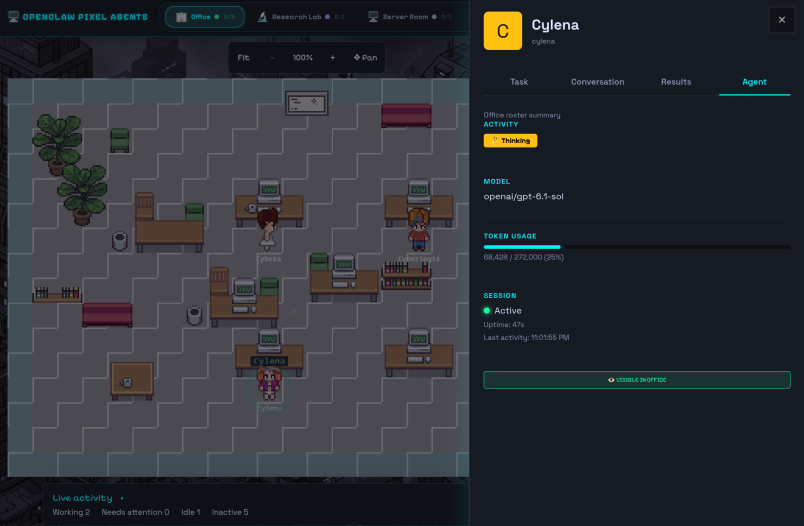Image resolution: width=804 pixels, height=526 pixels.
Task: Click the Fit zoom button
Action: coord(244,57)
